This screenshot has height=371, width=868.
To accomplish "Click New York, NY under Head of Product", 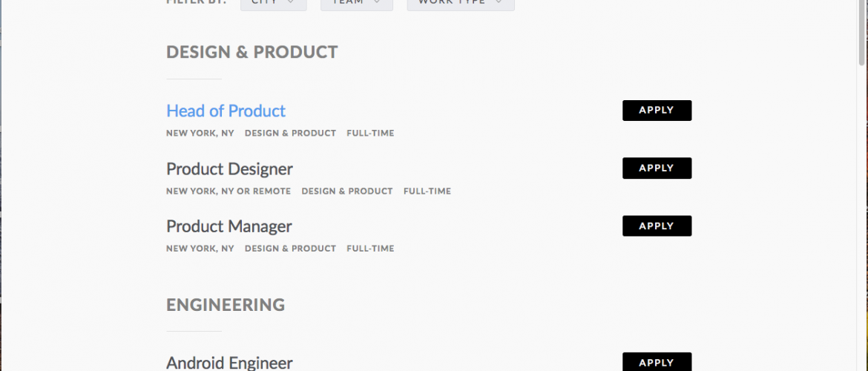I will 200,134.
